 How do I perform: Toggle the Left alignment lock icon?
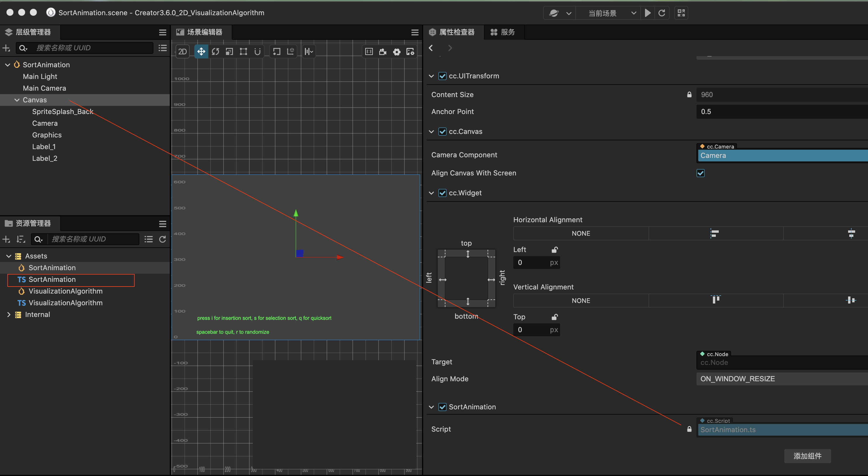pyautogui.click(x=554, y=250)
